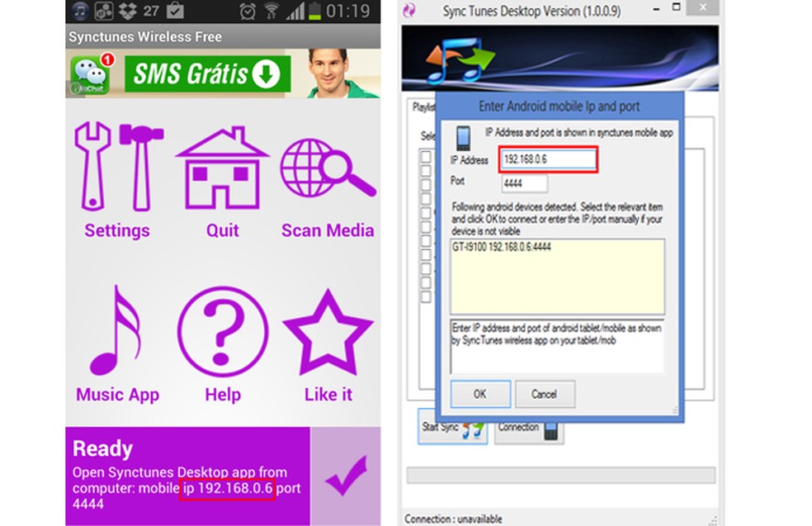812x526 pixels.
Task: Check the first playlist selection checkbox
Action: pos(424,155)
